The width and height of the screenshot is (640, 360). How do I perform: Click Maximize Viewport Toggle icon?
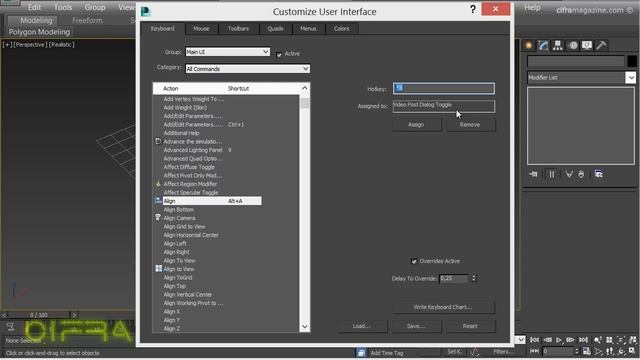click(x=633, y=351)
